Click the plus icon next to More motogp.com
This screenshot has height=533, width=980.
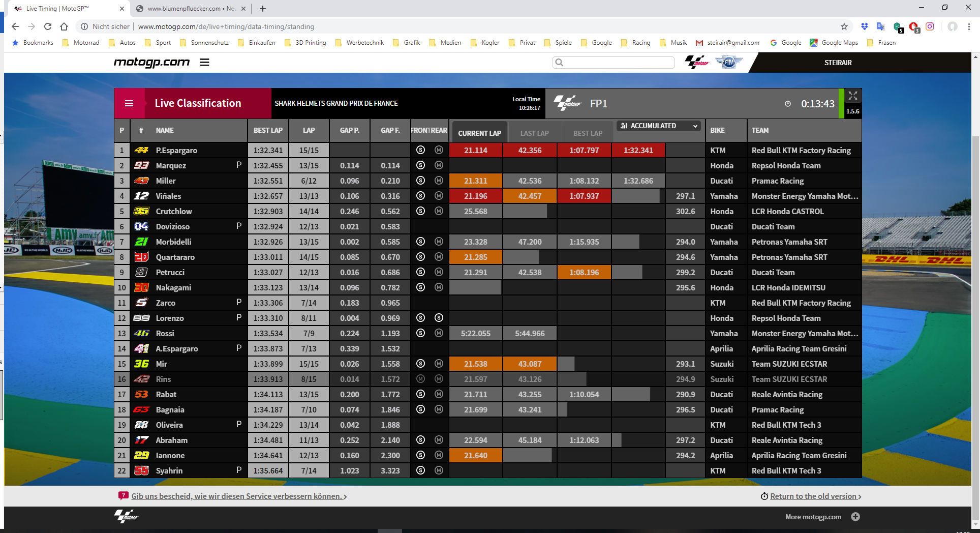855,517
